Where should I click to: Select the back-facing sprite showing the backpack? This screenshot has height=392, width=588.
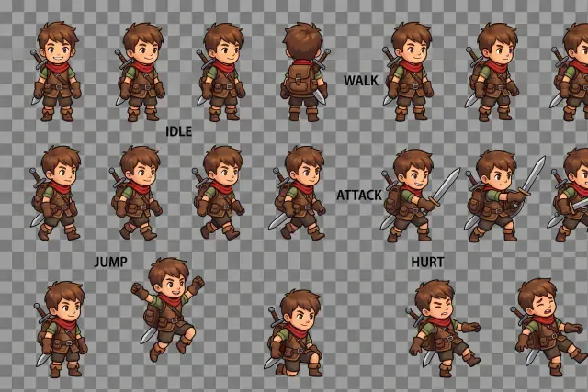click(304, 72)
